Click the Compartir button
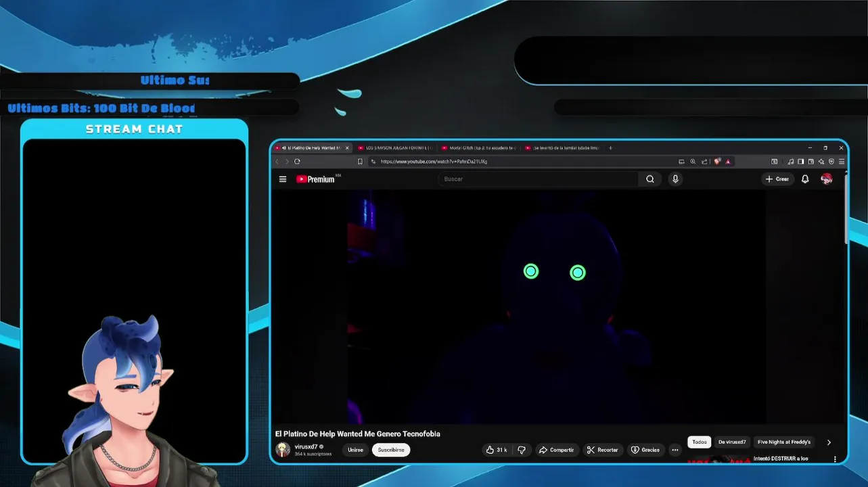The height and width of the screenshot is (487, 868). point(556,450)
